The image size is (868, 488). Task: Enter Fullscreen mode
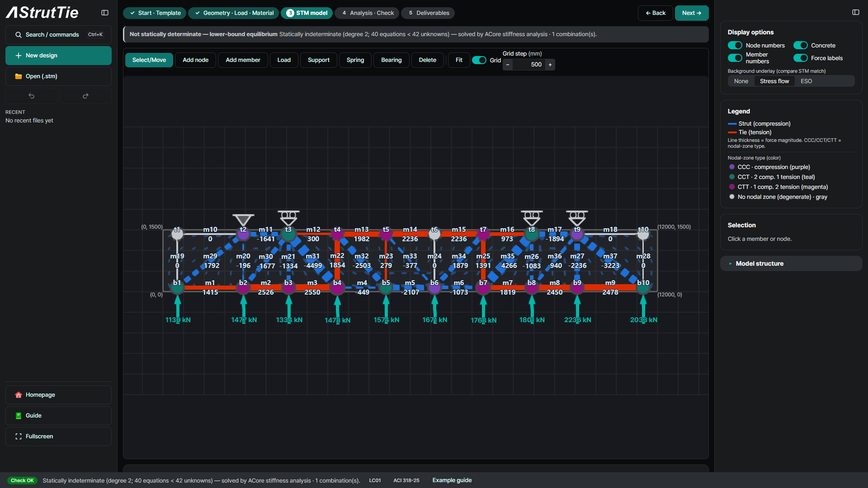point(58,436)
